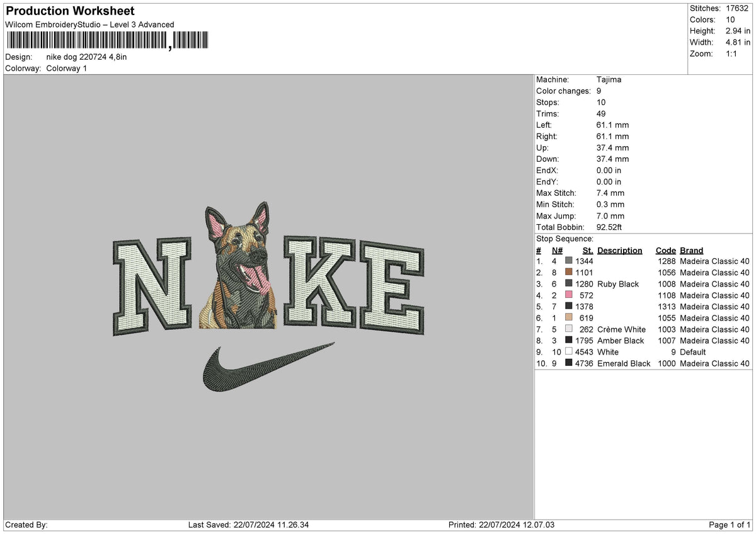Click the 'St.' column header
Image resolution: width=756 pixels, height=534 pixels.
pyautogui.click(x=588, y=250)
